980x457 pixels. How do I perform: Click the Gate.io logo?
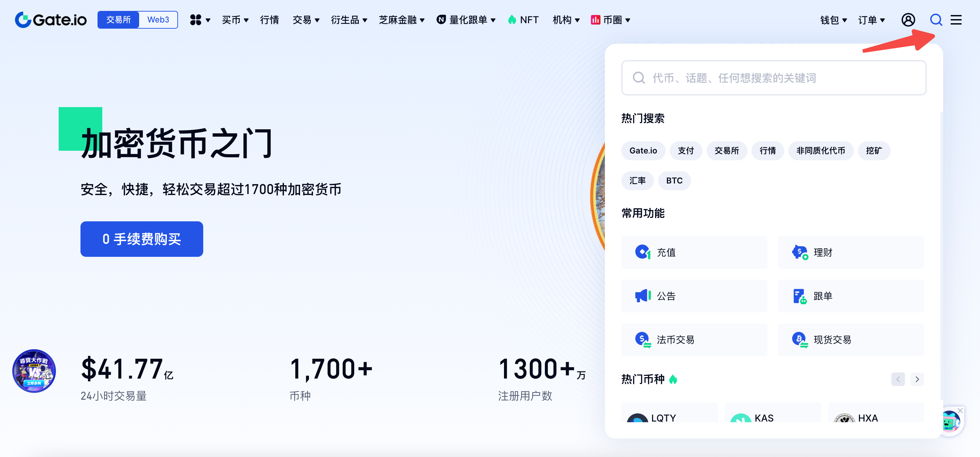click(51, 20)
